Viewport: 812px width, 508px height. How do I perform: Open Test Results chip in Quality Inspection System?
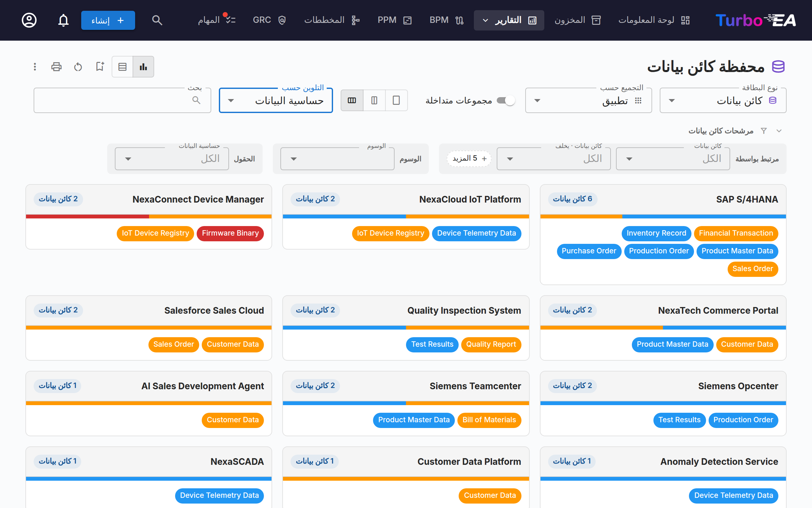[432, 344]
